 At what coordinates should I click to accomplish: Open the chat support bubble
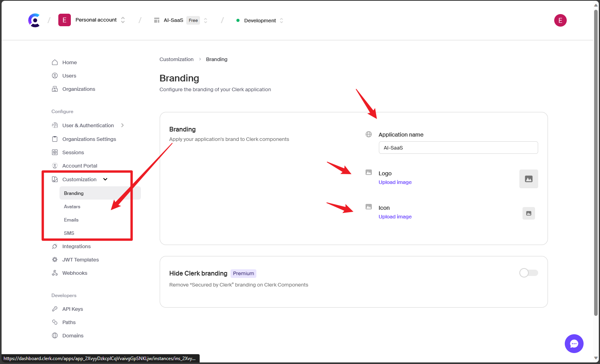coord(574,344)
